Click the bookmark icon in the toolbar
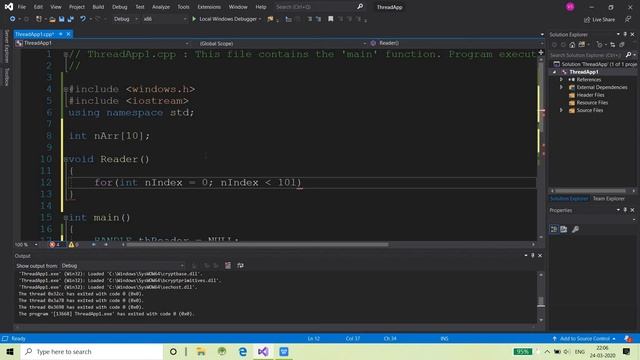The height and width of the screenshot is (360, 640). point(331,19)
